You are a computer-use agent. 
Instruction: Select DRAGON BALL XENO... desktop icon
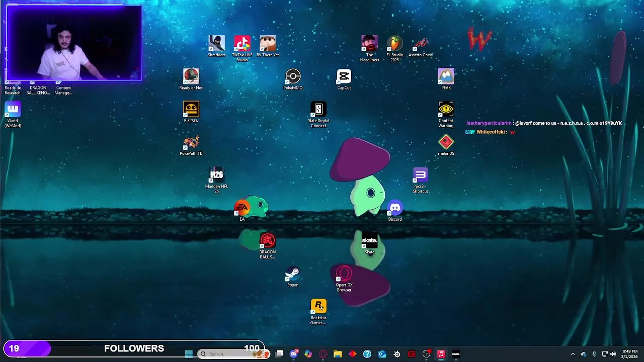[x=38, y=89]
